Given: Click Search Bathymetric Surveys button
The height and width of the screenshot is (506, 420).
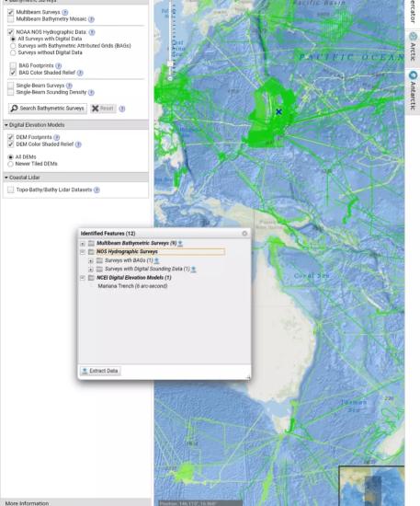Looking at the screenshot, I should (48, 109).
